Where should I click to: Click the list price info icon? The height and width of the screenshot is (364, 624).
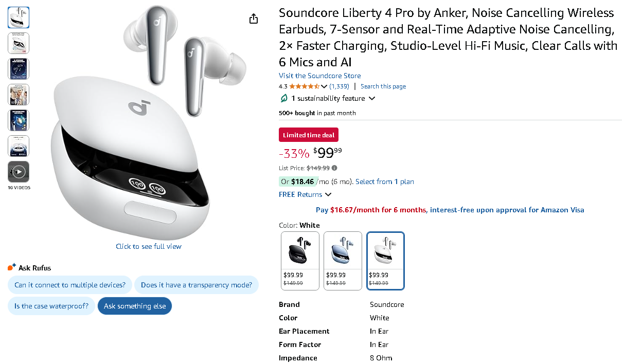point(334,168)
